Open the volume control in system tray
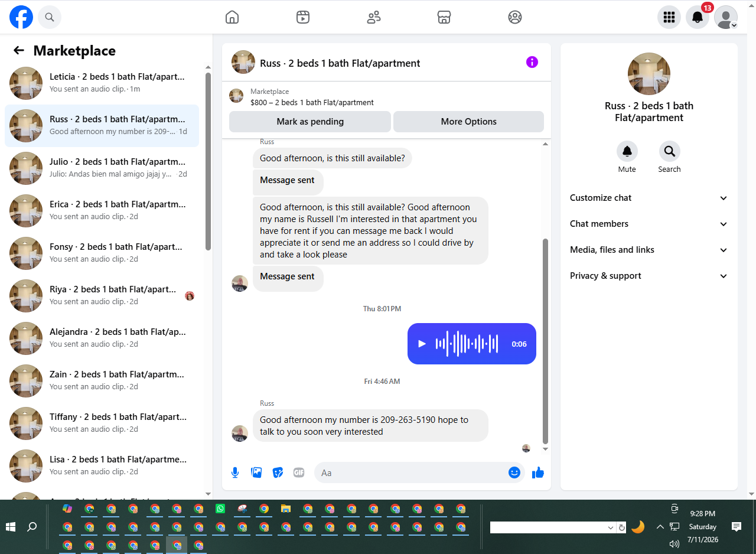 point(674,543)
